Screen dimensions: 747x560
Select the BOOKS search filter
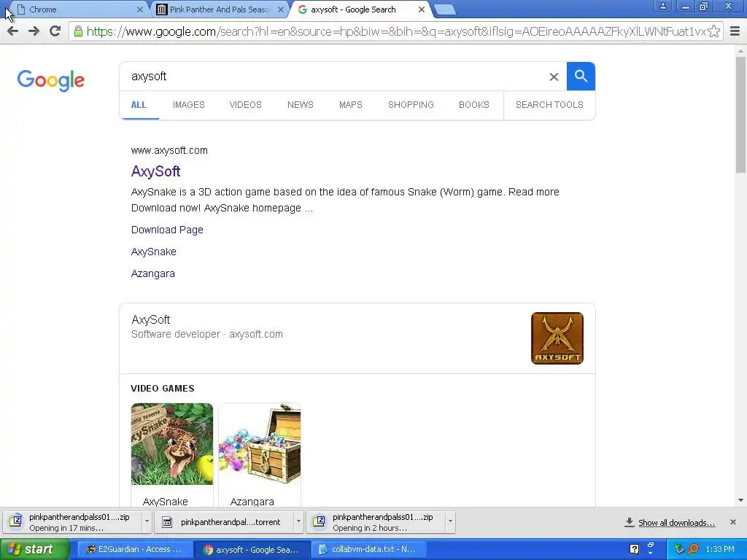[x=474, y=105]
